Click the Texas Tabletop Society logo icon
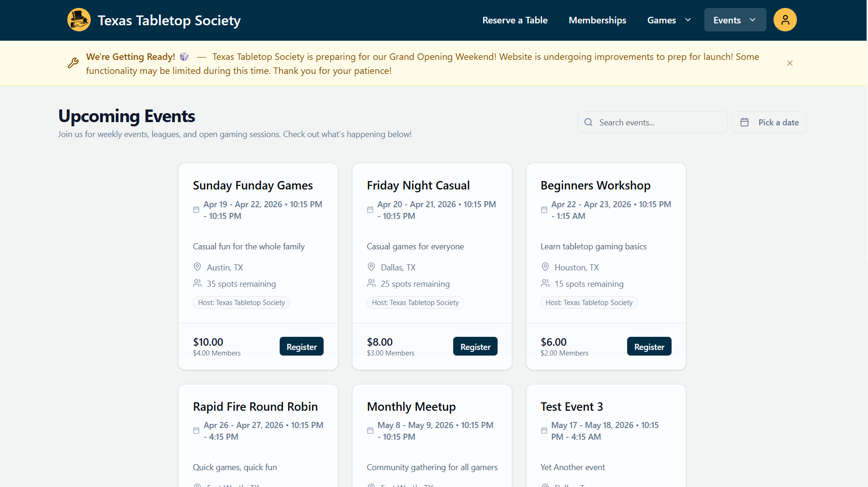This screenshot has height=487, width=868. point(79,20)
